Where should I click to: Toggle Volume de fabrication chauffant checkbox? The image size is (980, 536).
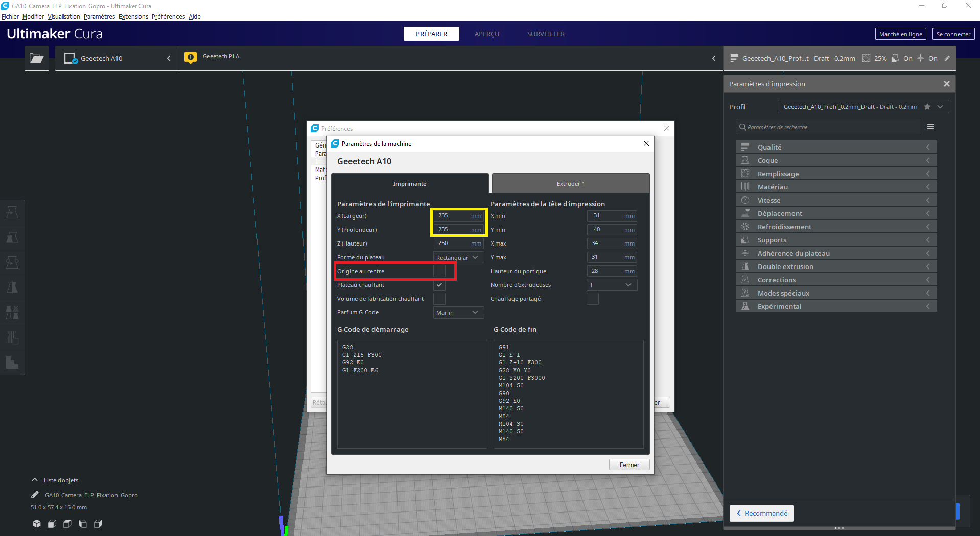tap(439, 299)
